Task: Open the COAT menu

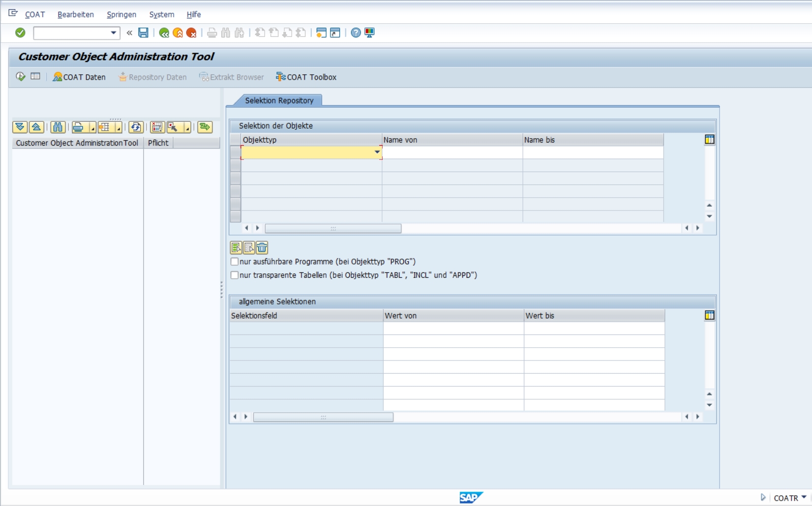Action: (35, 15)
